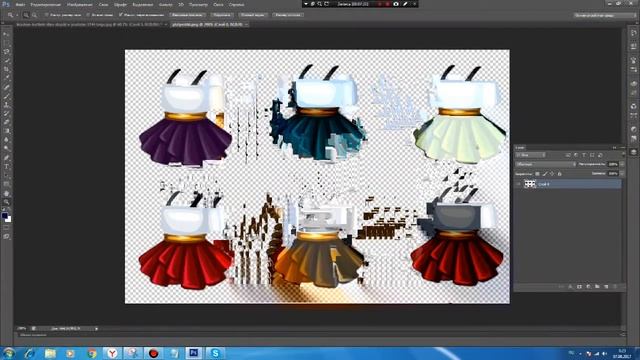Create a new layer via panel bottom icon
This screenshot has width=640, height=360.
pos(606,287)
